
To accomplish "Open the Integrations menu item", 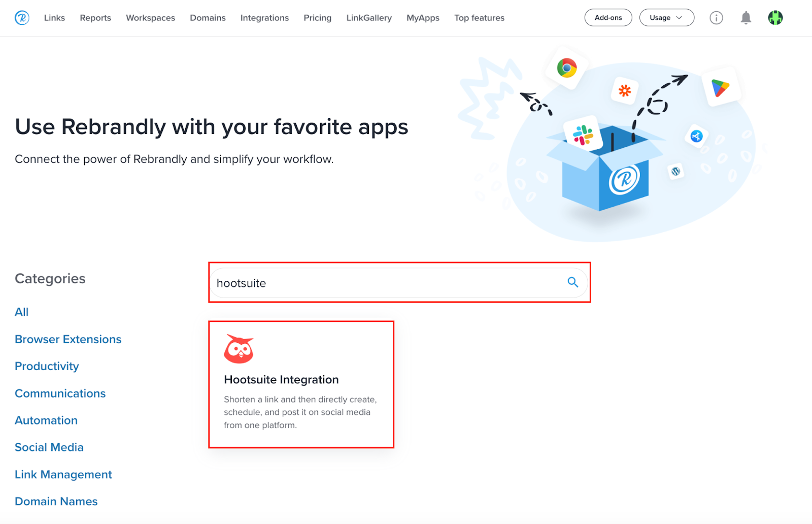I will [x=264, y=18].
